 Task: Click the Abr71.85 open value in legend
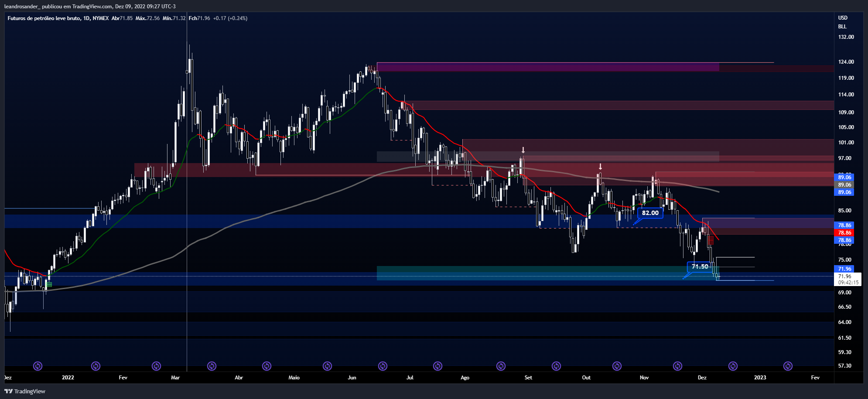[x=122, y=18]
